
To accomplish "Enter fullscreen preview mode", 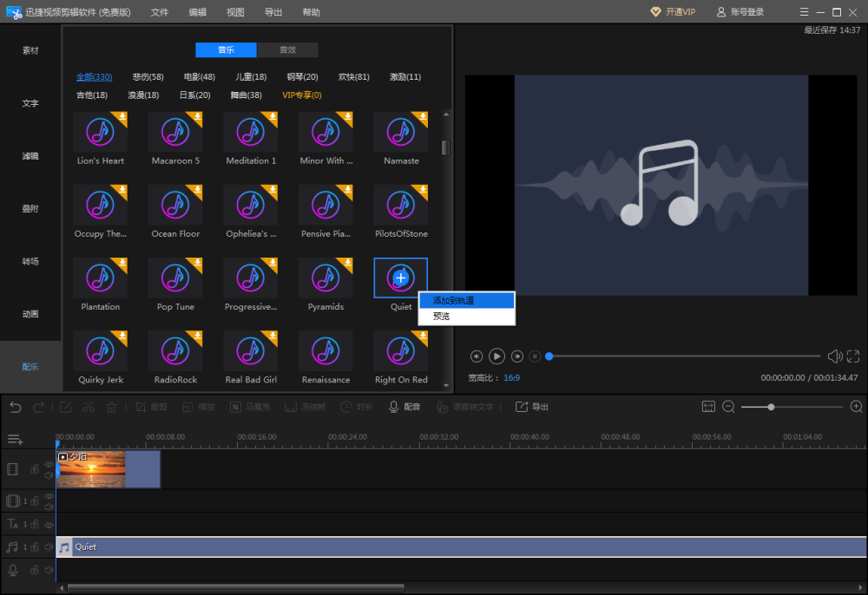I will click(x=853, y=356).
